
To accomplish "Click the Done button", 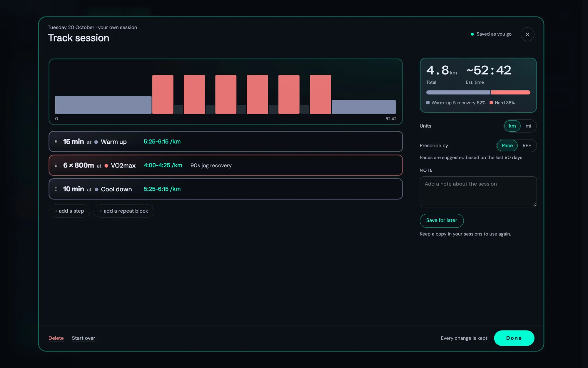I will point(514,338).
